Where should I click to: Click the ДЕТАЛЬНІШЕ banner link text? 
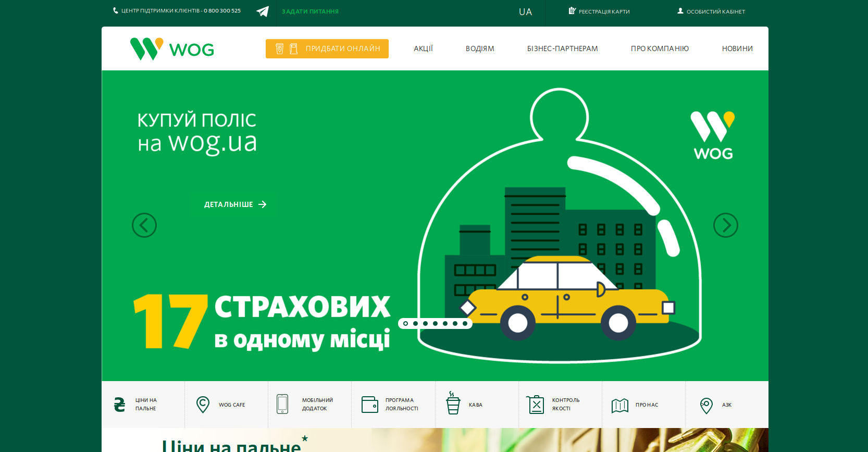click(229, 204)
